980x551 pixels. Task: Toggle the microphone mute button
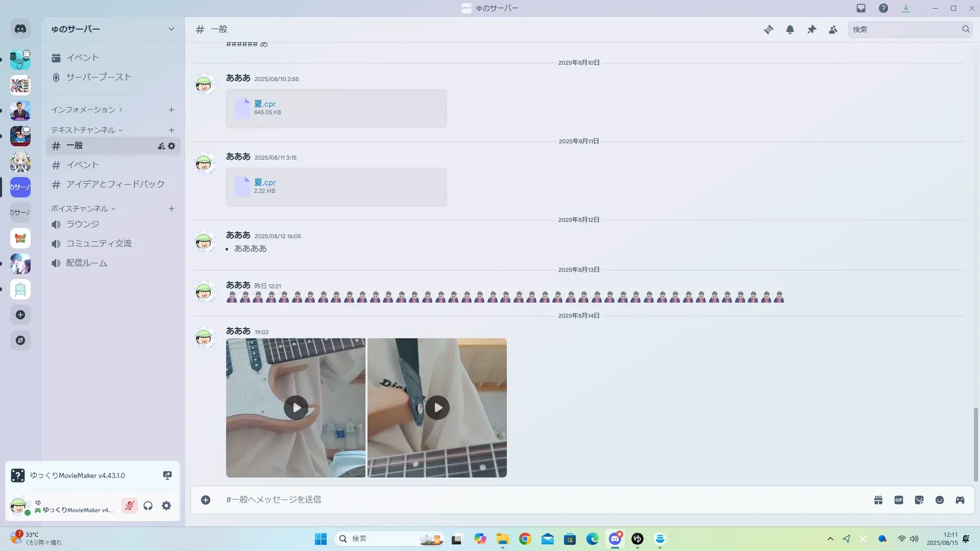click(x=130, y=506)
